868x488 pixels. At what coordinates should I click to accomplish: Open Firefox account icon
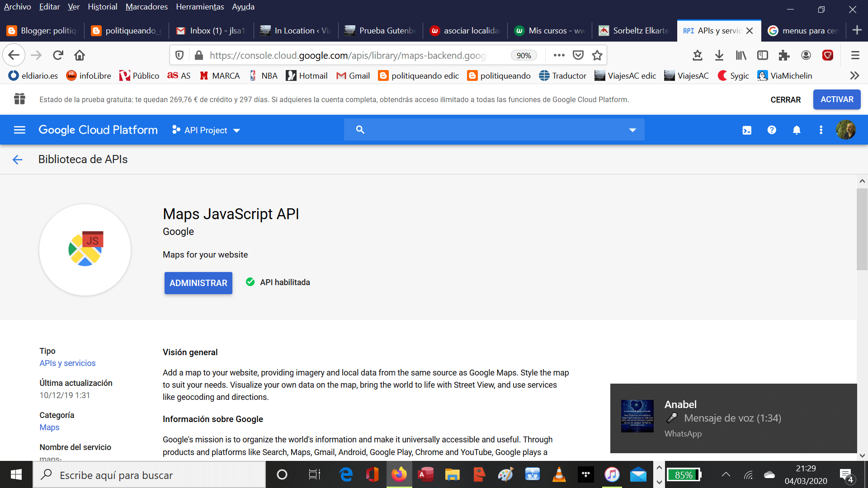coord(806,55)
